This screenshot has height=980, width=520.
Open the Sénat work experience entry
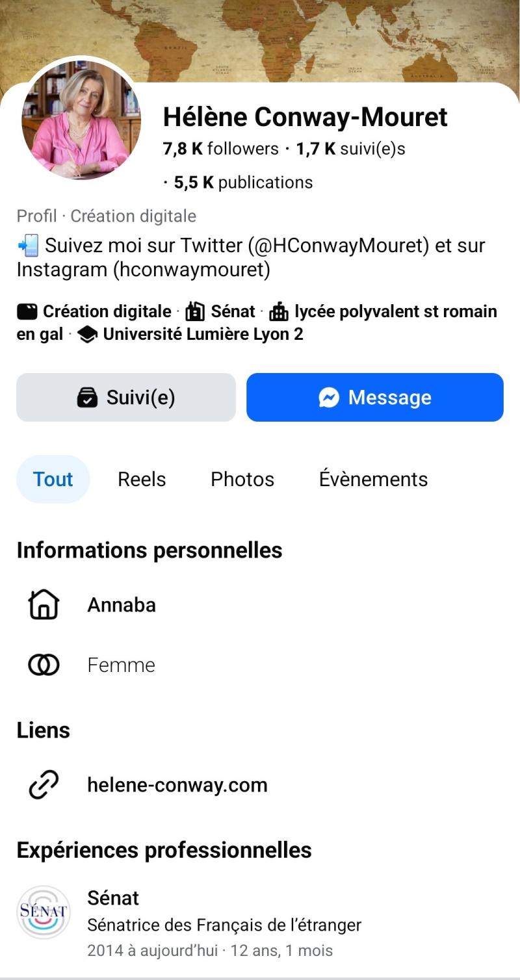224,924
